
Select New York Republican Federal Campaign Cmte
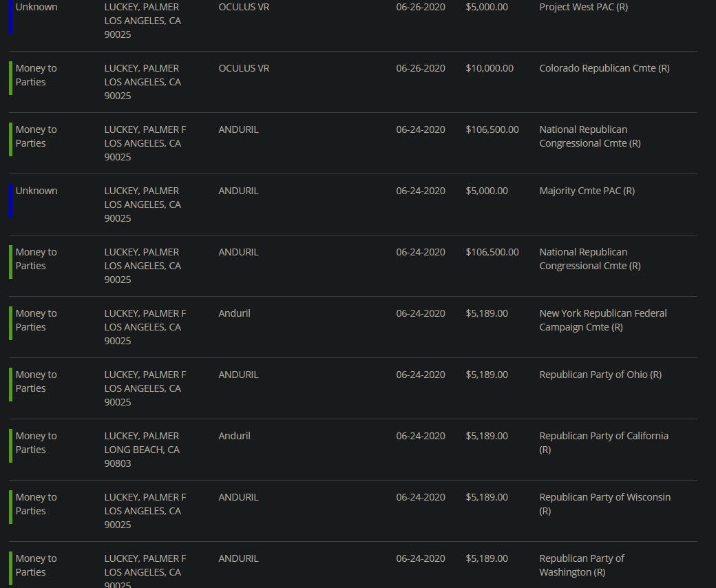(x=602, y=320)
